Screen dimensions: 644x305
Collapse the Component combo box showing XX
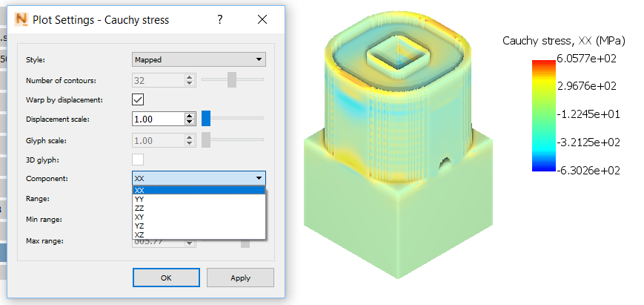click(199, 178)
